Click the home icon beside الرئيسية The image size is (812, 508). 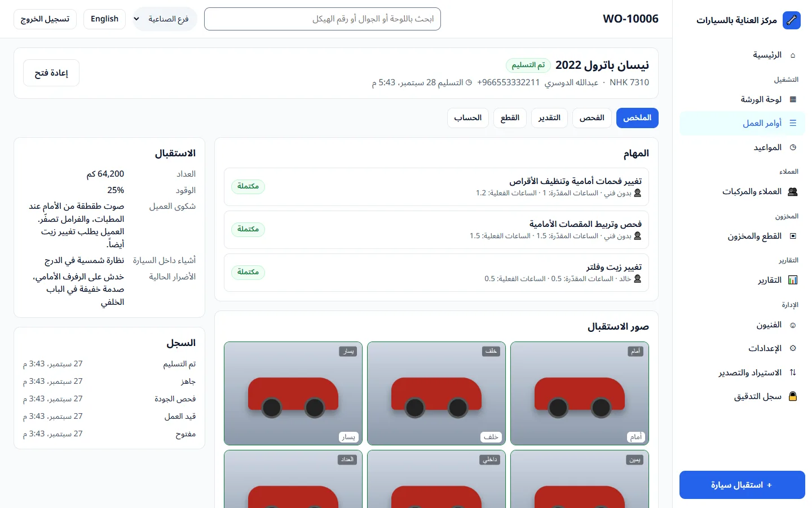click(x=793, y=55)
